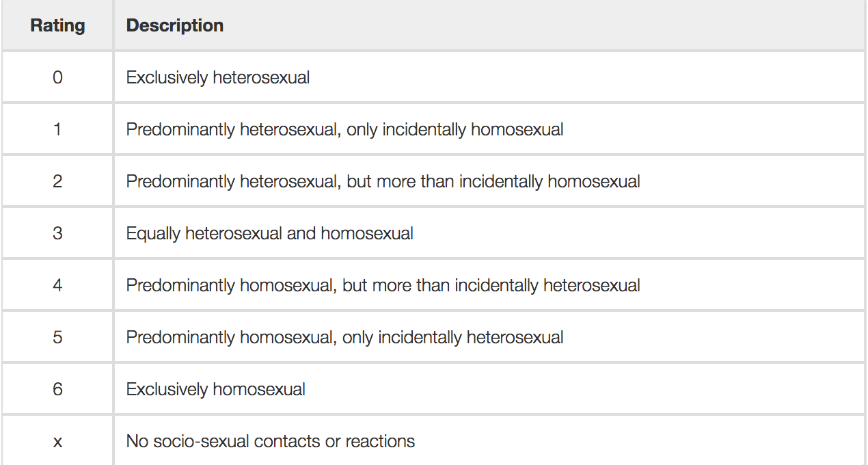Click 'Predominantly heterosexual, but more than incidentally homosexual'
Image resolution: width=868 pixels, height=465 pixels.
pyautogui.click(x=383, y=182)
